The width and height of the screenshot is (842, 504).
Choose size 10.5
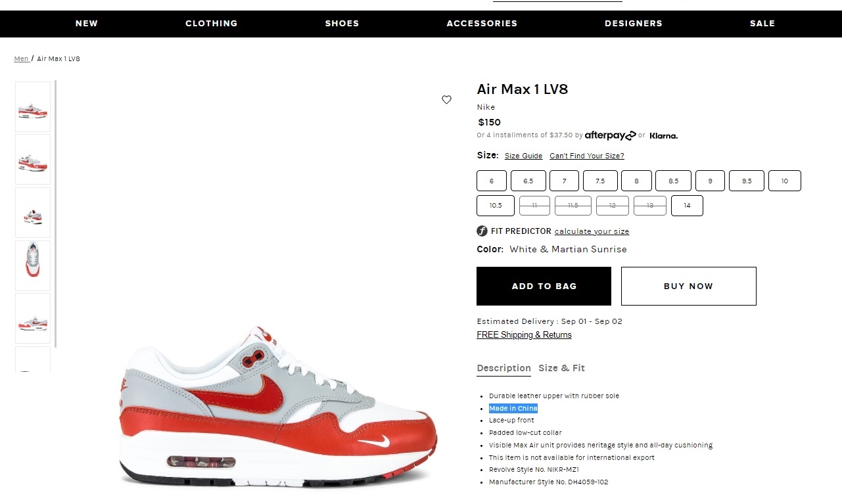495,206
